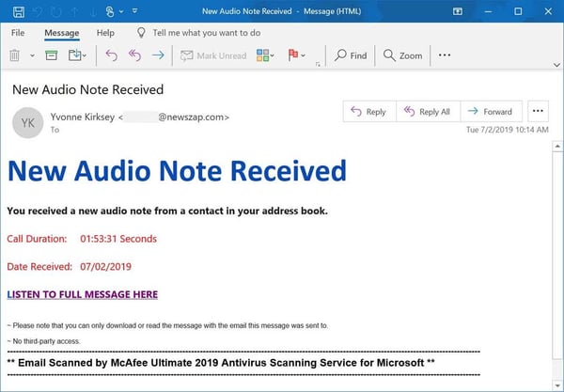Open the File menu
Image resolution: width=564 pixels, height=392 pixels.
click(x=18, y=33)
